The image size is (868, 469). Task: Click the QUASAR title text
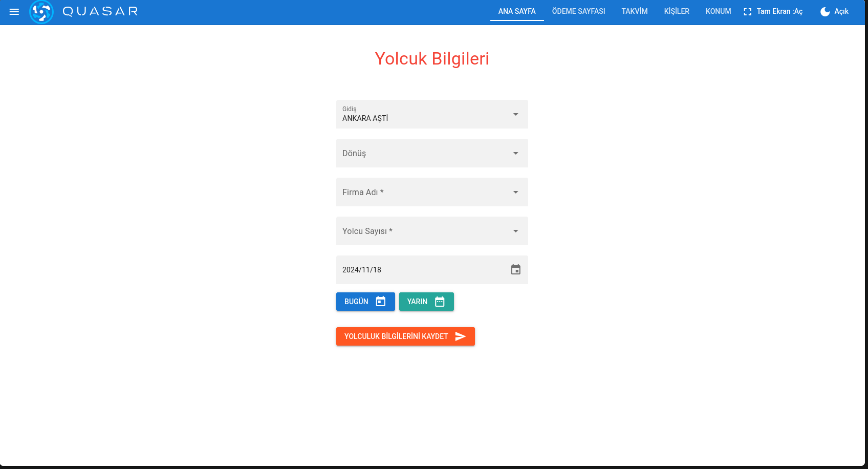tap(100, 11)
